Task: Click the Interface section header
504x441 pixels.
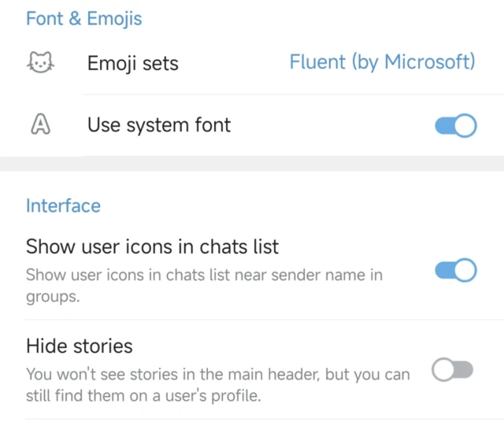Action: point(63,206)
